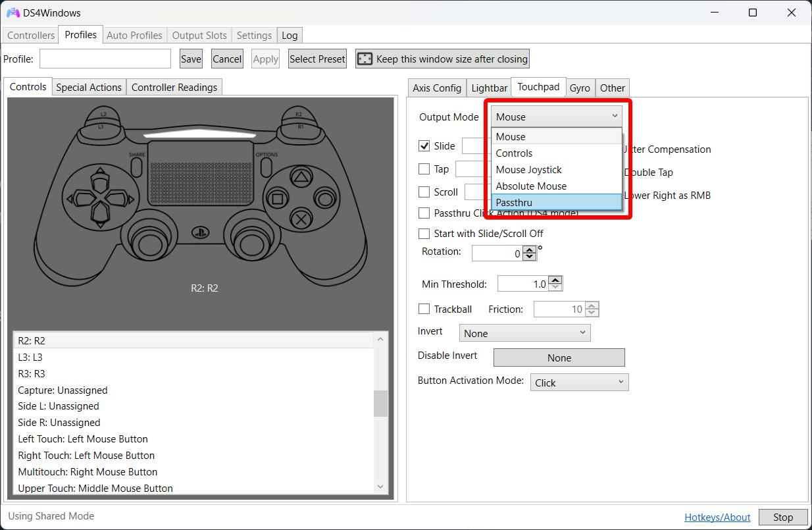This screenshot has height=530, width=812.
Task: Select the Square button on controller image
Action: pos(278,198)
